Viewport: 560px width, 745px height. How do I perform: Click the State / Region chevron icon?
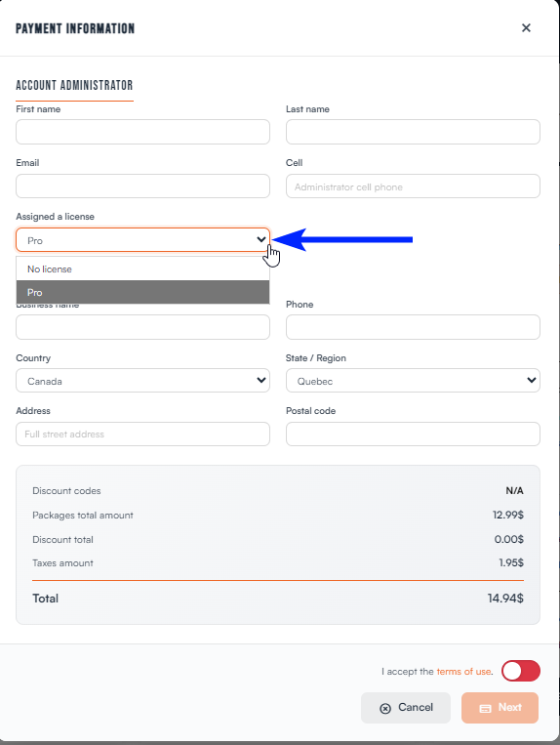[532, 380]
